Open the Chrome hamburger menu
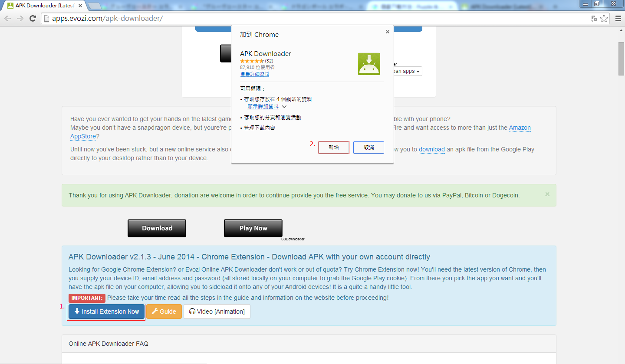625x364 pixels. [x=618, y=18]
